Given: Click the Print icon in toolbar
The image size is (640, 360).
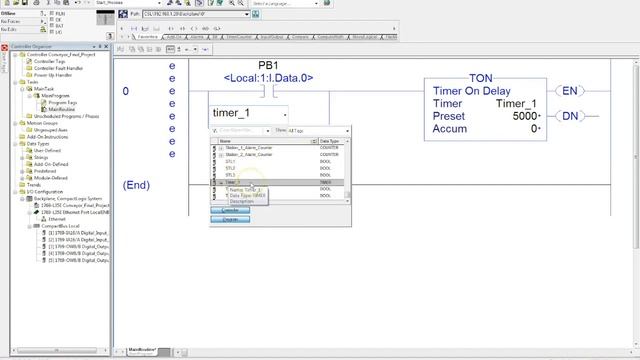Looking at the screenshot, I should (36, 3).
